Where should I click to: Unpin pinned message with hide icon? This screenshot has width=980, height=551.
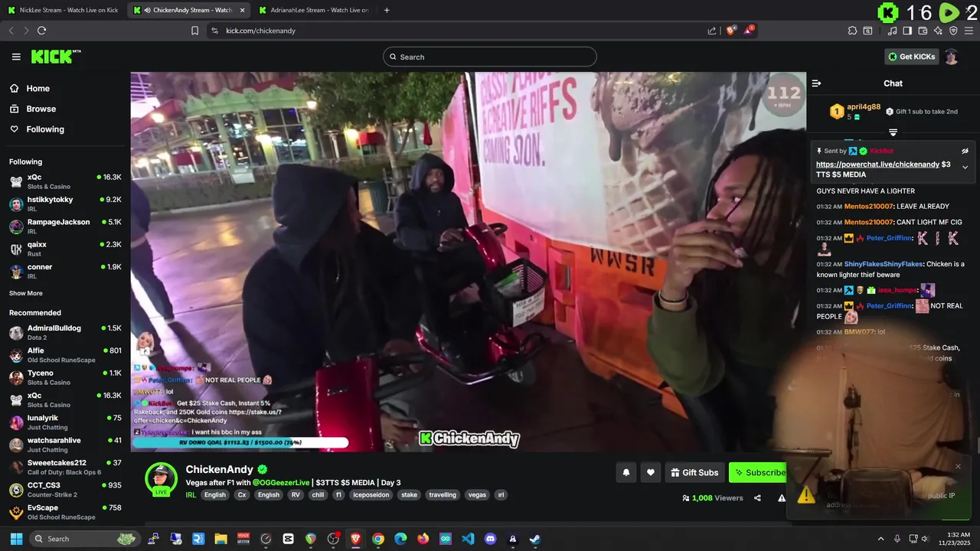pos(965,151)
